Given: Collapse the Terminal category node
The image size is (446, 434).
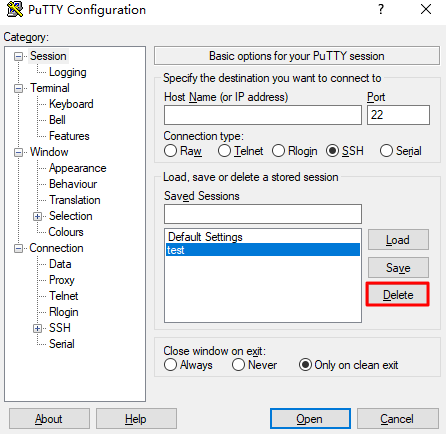Looking at the screenshot, I should 18,89.
